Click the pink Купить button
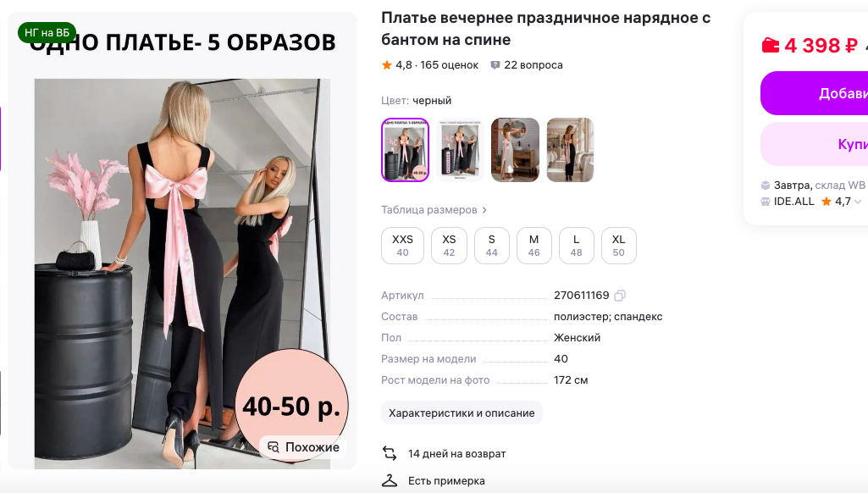This screenshot has height=493, width=868. coord(815,144)
